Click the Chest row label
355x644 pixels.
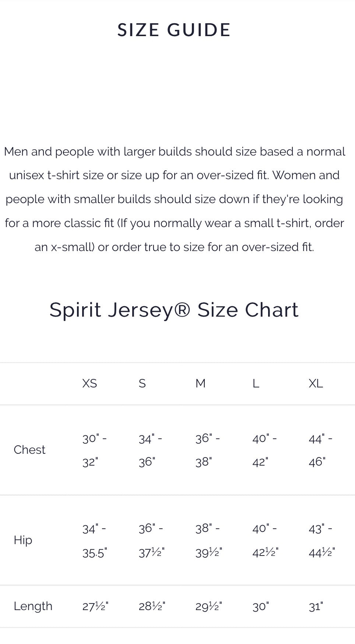point(29,450)
